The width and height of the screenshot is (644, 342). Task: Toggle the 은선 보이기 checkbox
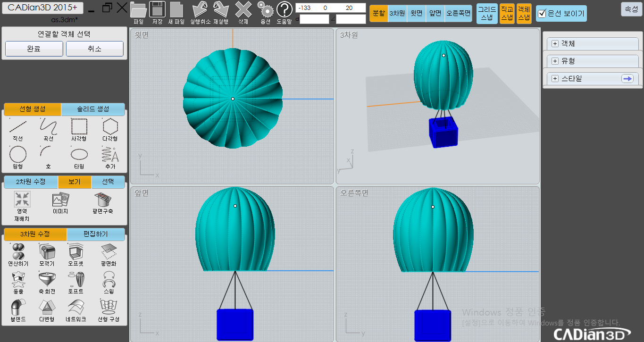click(542, 14)
